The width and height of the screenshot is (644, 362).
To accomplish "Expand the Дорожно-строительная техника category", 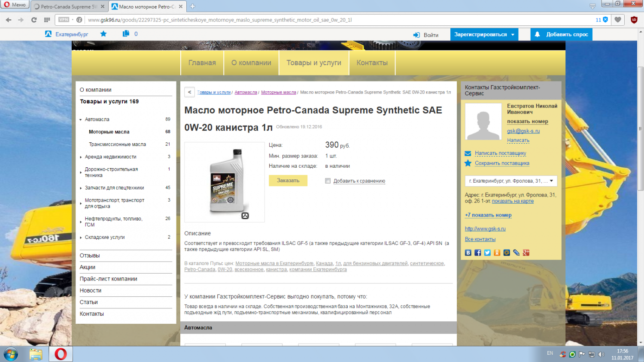I will (x=81, y=172).
